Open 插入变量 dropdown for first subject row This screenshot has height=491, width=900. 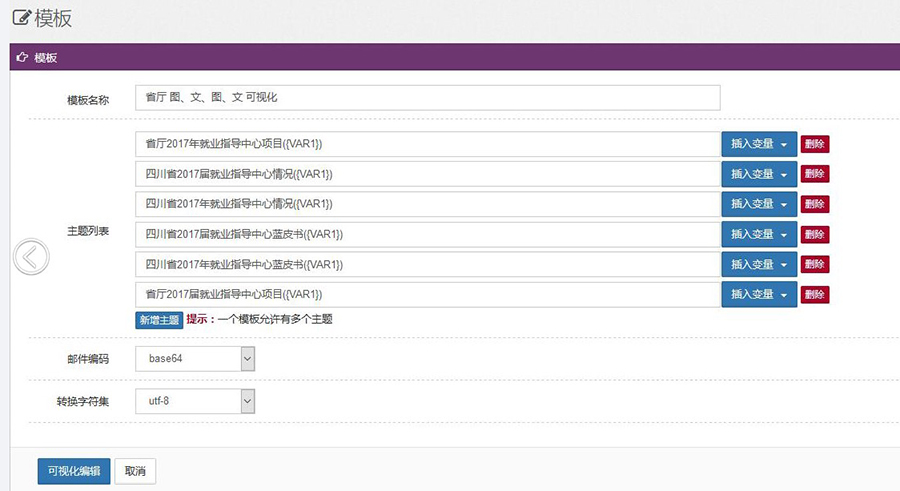coord(759,144)
